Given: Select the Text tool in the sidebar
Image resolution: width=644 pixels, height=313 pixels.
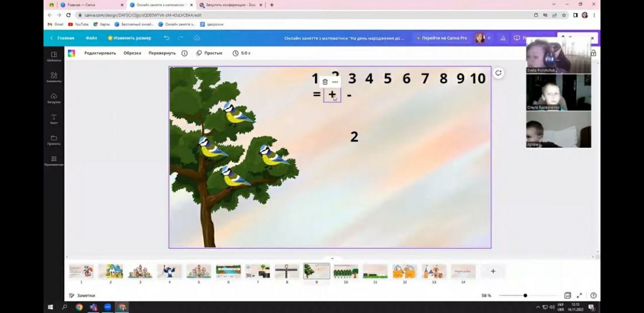Looking at the screenshot, I should (x=54, y=119).
